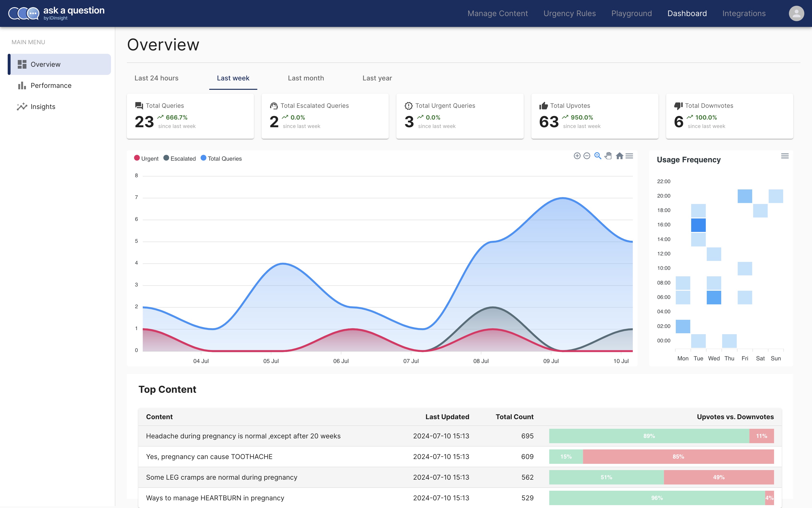The image size is (812, 508).
Task: Reset chart zoom with home icon
Action: (619, 156)
